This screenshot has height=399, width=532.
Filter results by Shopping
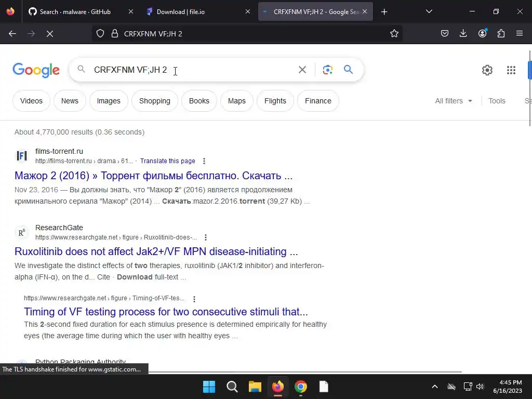pyautogui.click(x=155, y=101)
